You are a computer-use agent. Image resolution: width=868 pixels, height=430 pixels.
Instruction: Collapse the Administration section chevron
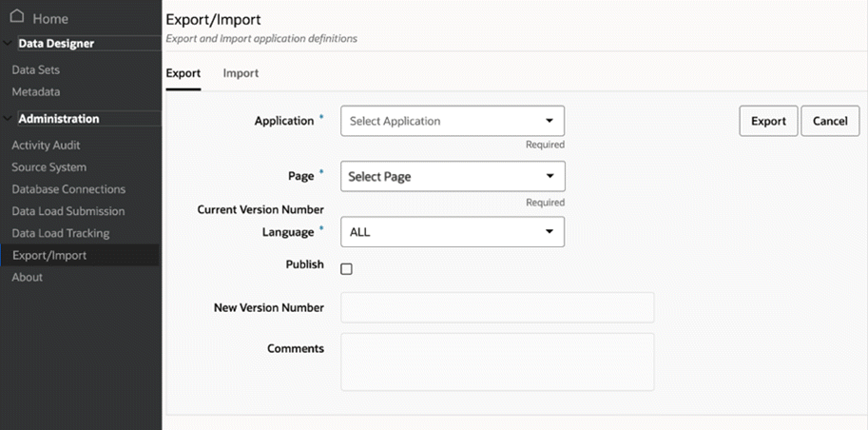coord(8,119)
